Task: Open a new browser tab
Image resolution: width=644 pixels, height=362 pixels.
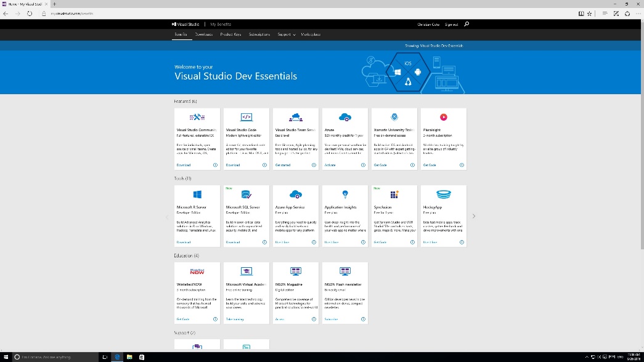Action: tap(54, 4)
